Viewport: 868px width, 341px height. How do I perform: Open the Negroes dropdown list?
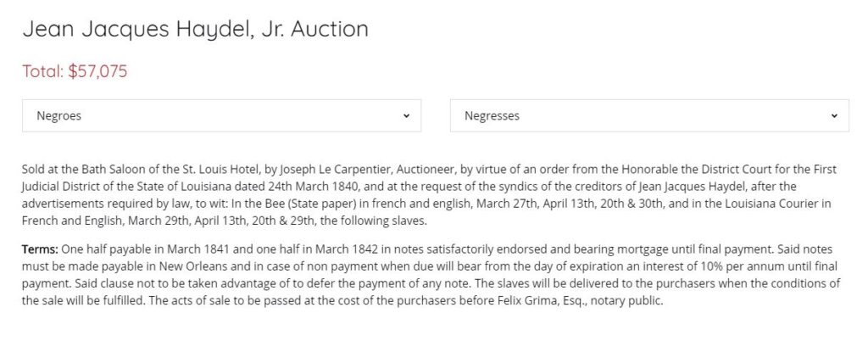(x=221, y=115)
